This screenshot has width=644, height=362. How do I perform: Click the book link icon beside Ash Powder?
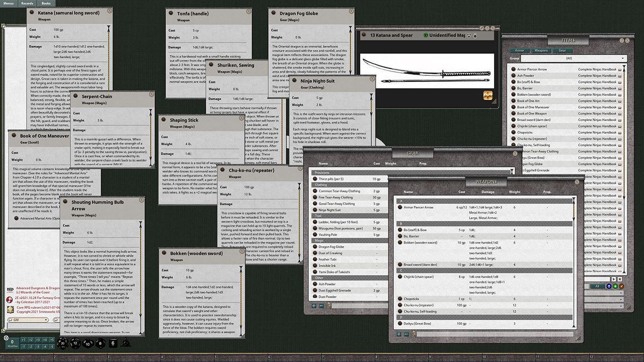pos(620,75)
